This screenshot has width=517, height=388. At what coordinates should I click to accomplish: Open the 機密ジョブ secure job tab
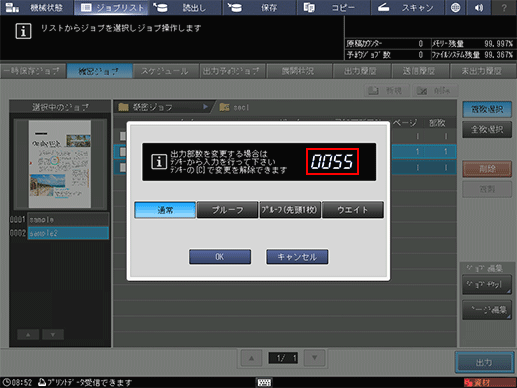point(99,71)
